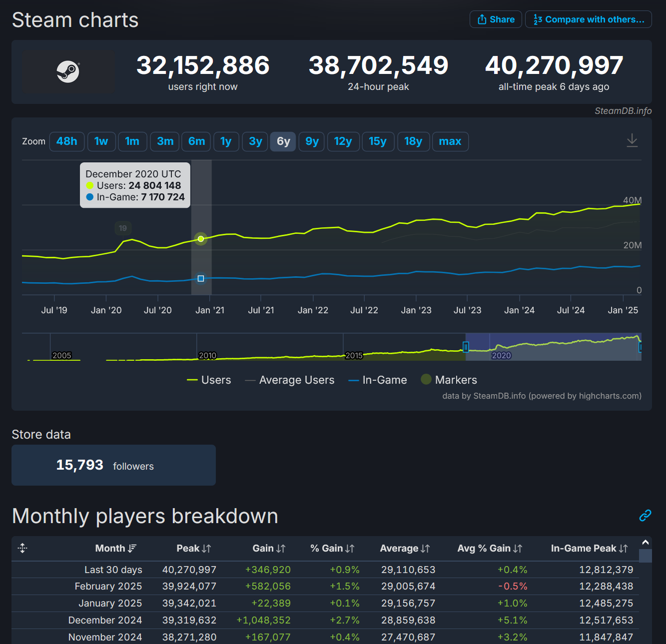666x644 pixels.
Task: Set chart zoom to 48h
Action: point(67,141)
